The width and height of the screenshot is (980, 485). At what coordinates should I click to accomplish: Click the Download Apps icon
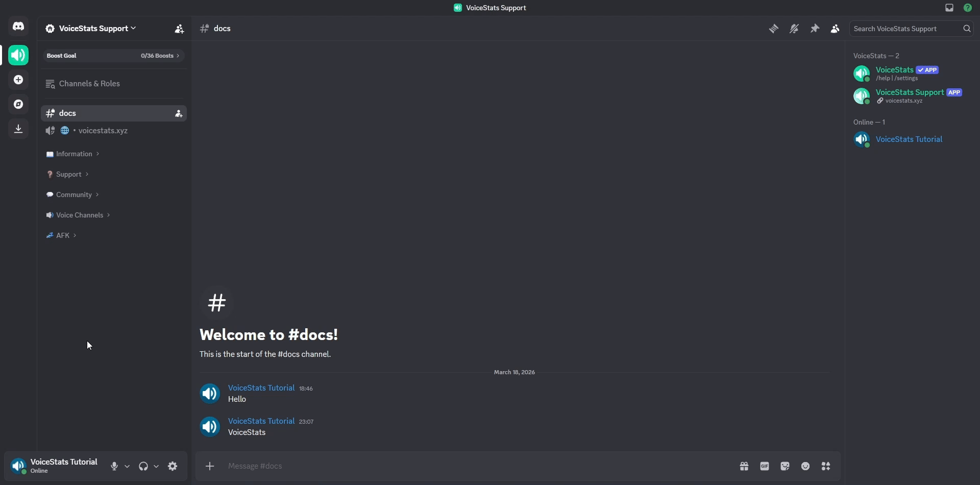18,129
